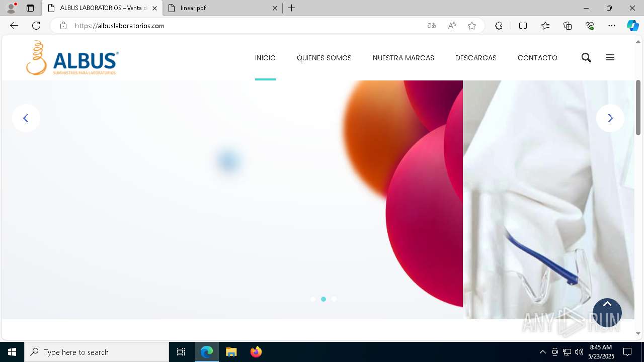Select third slider dot
Image resolution: width=644 pixels, height=362 pixels.
click(x=334, y=299)
